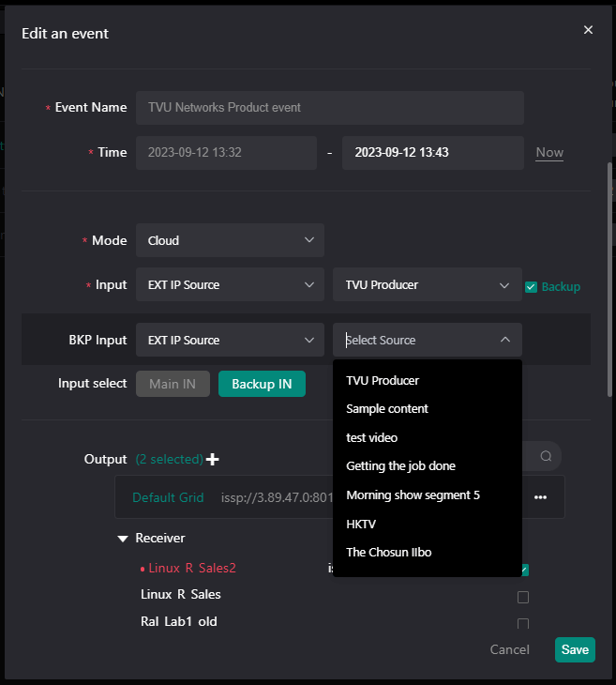The image size is (616, 685).
Task: Select the Backup IN input button
Action: (262, 384)
